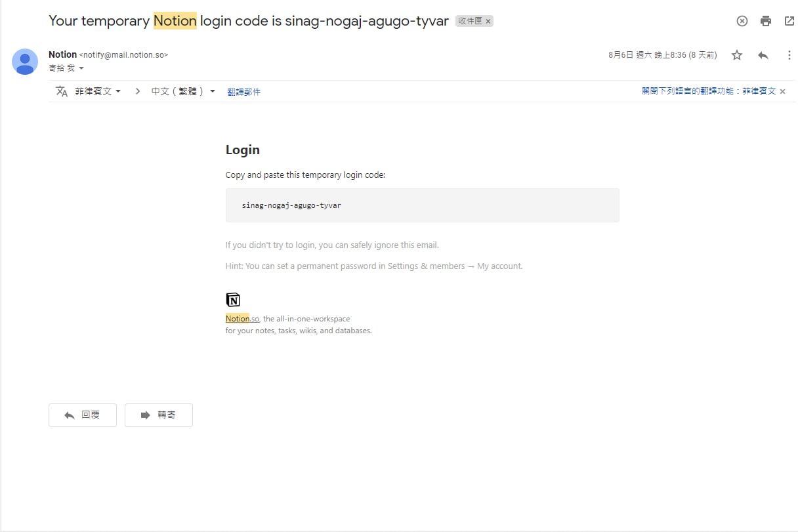The height and width of the screenshot is (532, 798).
Task: Star this Notion email
Action: pos(737,55)
